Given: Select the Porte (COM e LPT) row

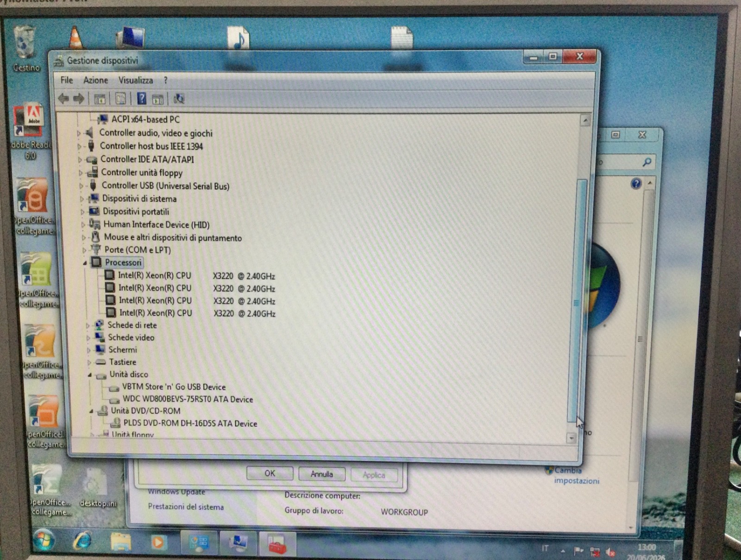Looking at the screenshot, I should 138,250.
